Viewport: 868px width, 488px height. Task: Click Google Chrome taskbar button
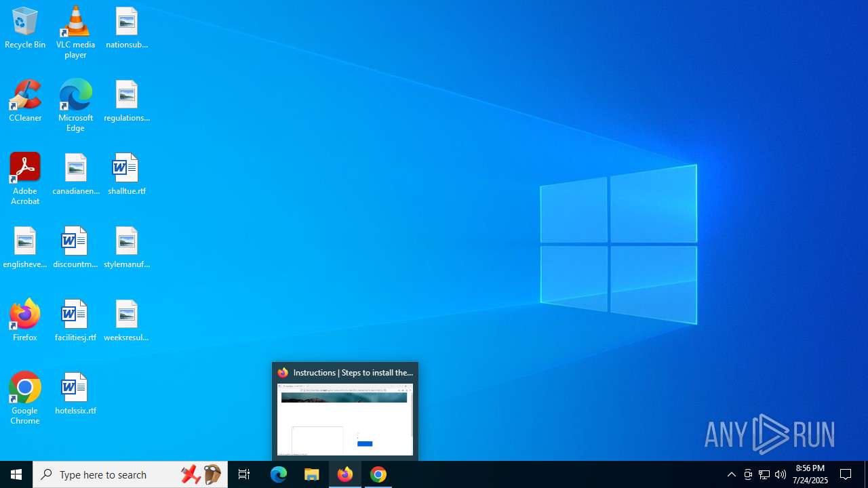coord(378,474)
